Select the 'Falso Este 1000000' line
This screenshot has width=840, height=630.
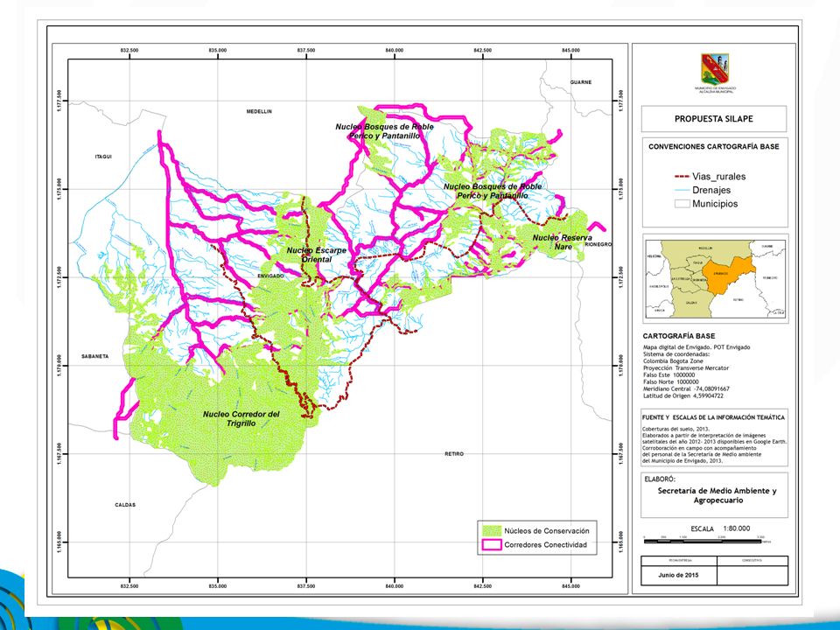tap(668, 375)
